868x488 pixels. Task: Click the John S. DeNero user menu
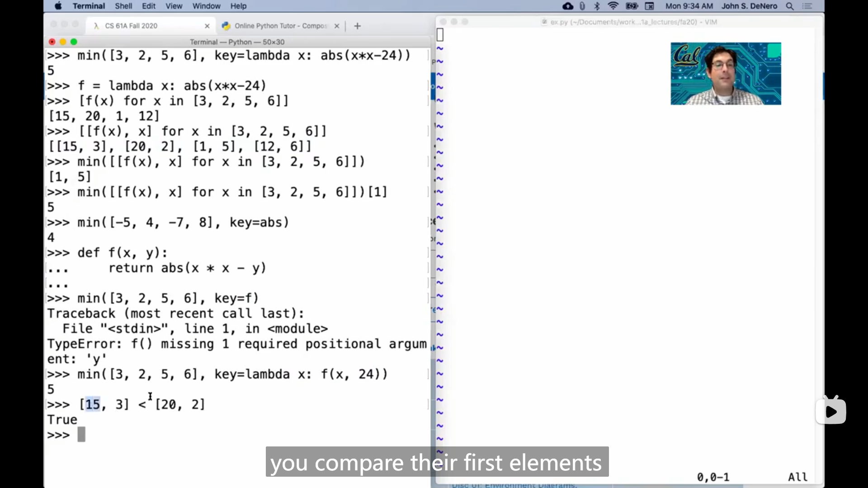[x=749, y=6]
